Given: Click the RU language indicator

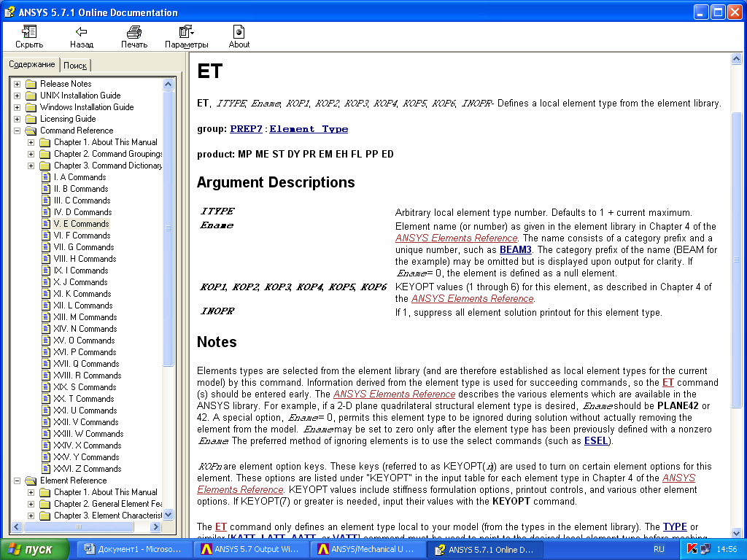Looking at the screenshot, I should point(659,549).
